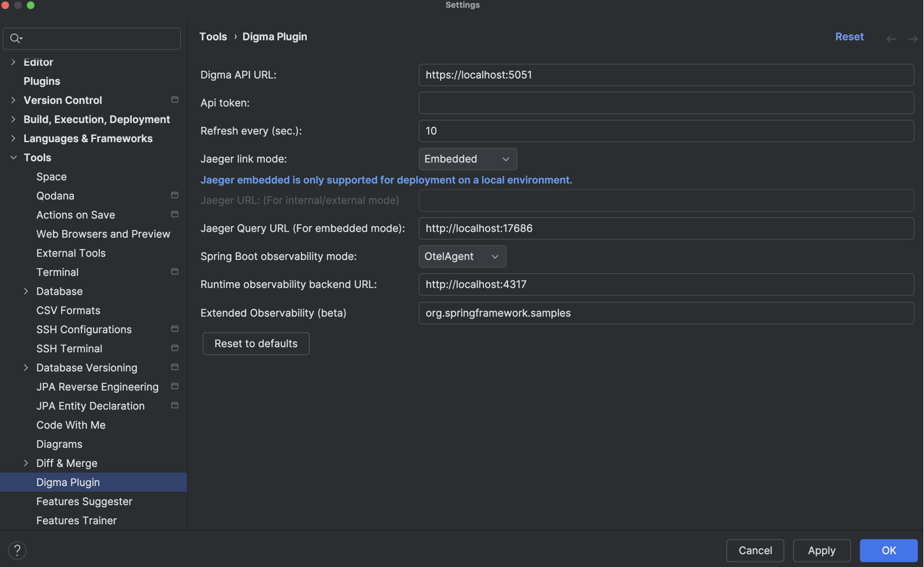Click the monitor icon beside JPA Entity Declaration
The image size is (924, 567).
tap(174, 405)
